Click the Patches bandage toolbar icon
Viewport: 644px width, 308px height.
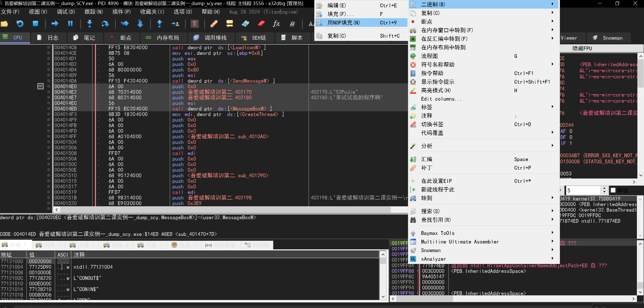coord(214,24)
